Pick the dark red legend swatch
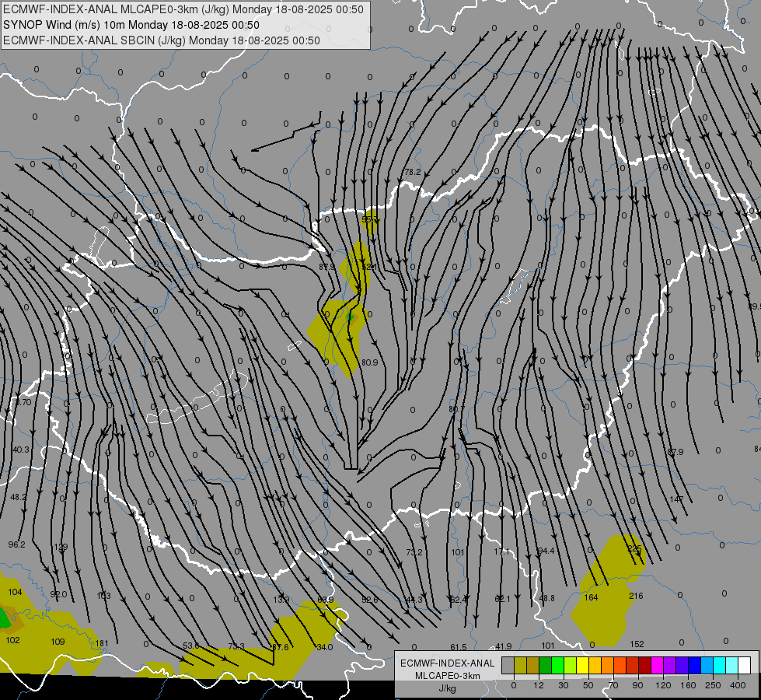761x700 pixels. click(x=644, y=666)
